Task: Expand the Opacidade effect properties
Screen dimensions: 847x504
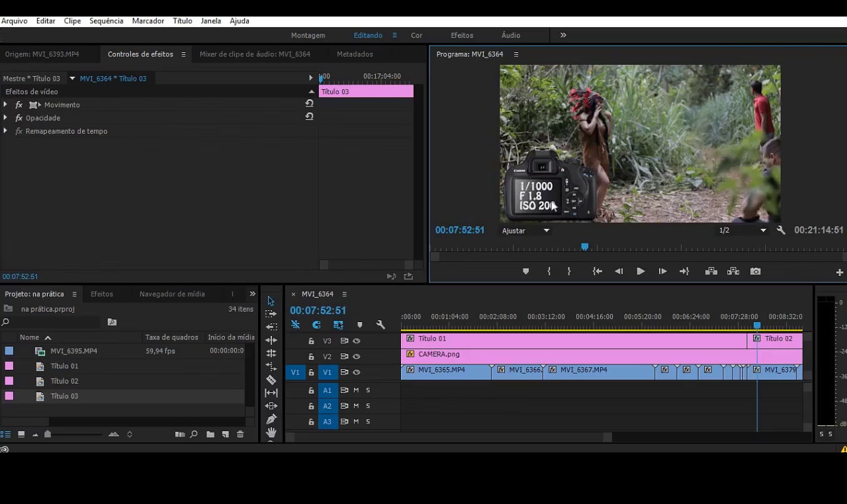Action: [5, 118]
